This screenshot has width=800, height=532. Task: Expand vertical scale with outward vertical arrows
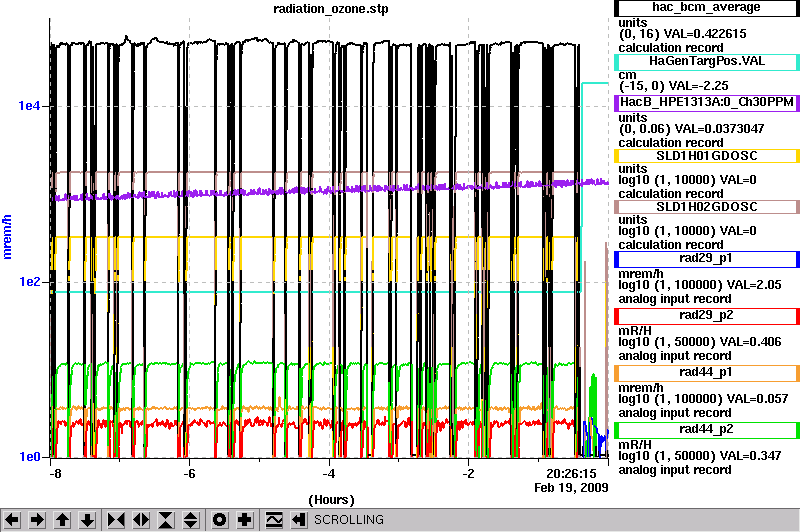pyautogui.click(x=191, y=520)
